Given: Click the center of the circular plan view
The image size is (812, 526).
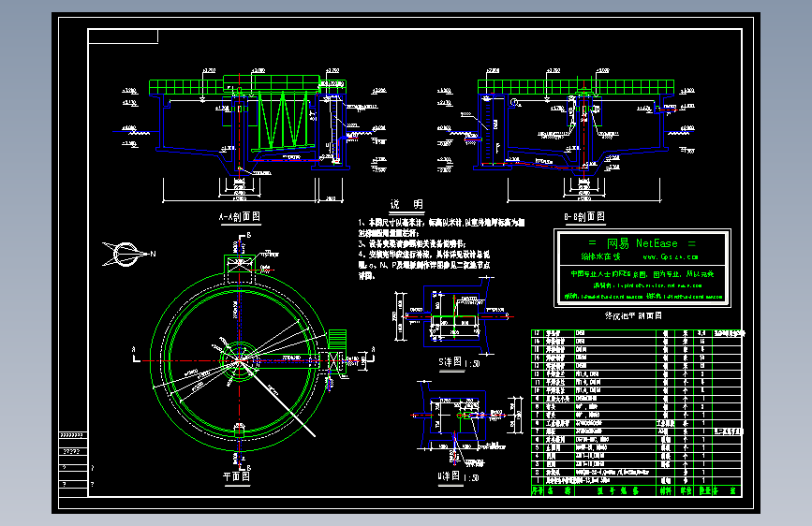Looking at the screenshot, I should point(239,360).
